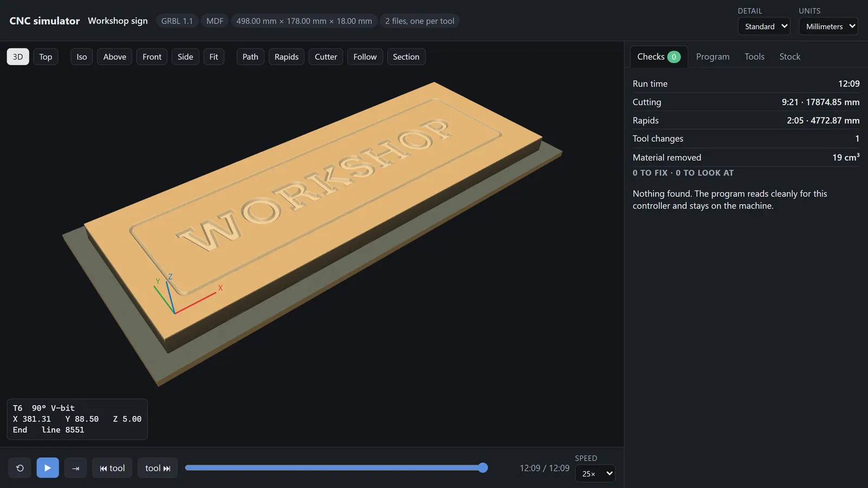Click the reset playback icon
Viewport: 868px width, 488px height.
coord(20,468)
